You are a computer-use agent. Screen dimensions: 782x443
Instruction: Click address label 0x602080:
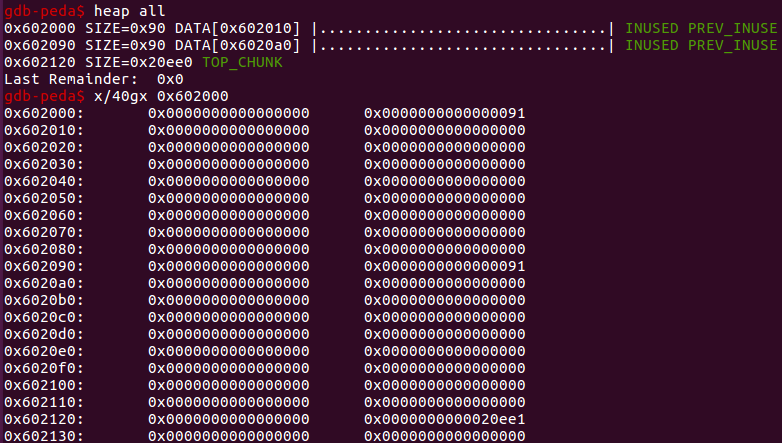click(44, 249)
